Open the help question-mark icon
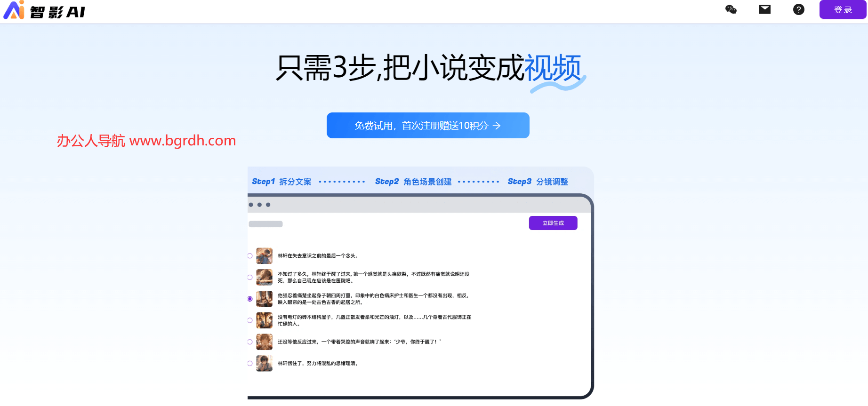Viewport: 868px width, 406px height. [799, 9]
